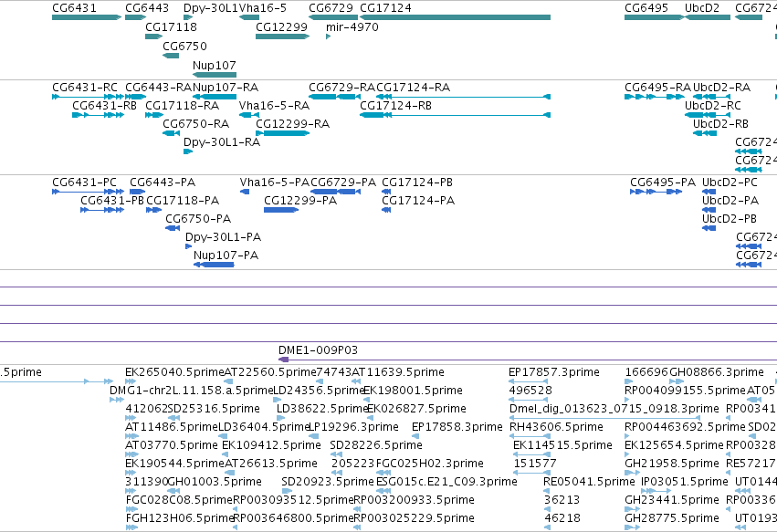777x532 pixels.
Task: Select the UbcD2-RA transcript label
Action: coord(721,88)
